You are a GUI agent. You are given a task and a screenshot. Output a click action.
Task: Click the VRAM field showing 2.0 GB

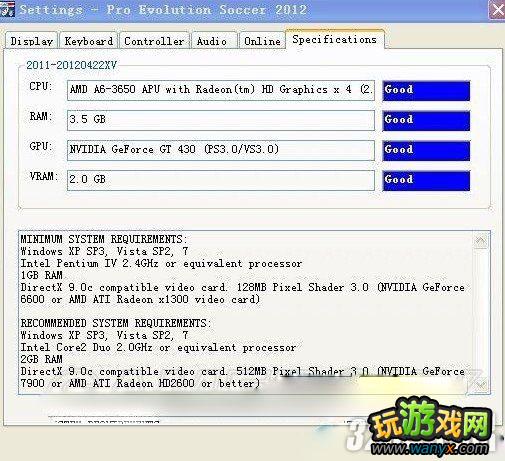coord(221,180)
